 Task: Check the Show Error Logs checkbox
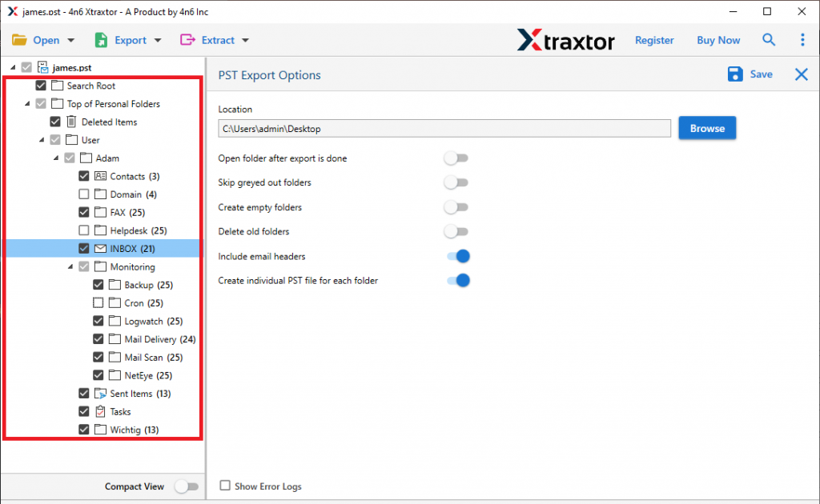click(x=225, y=486)
